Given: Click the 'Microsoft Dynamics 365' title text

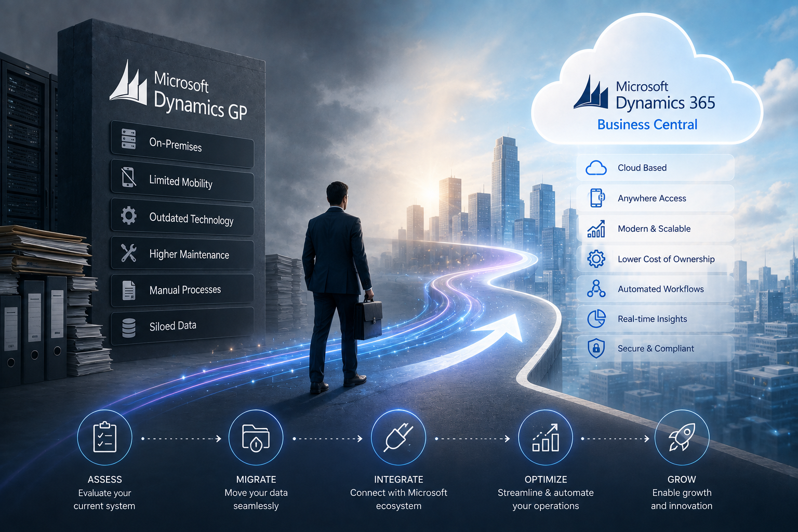Looking at the screenshot, I should click(x=666, y=96).
